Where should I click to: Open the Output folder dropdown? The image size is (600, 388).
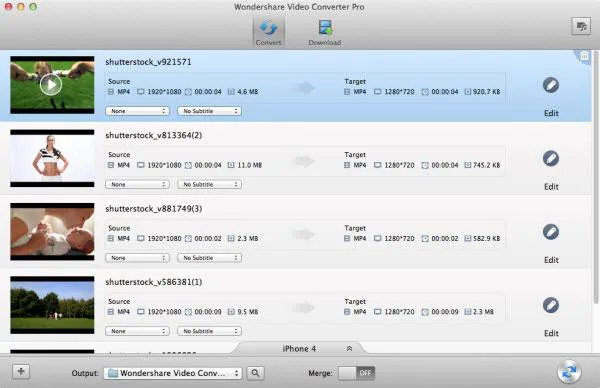click(173, 373)
